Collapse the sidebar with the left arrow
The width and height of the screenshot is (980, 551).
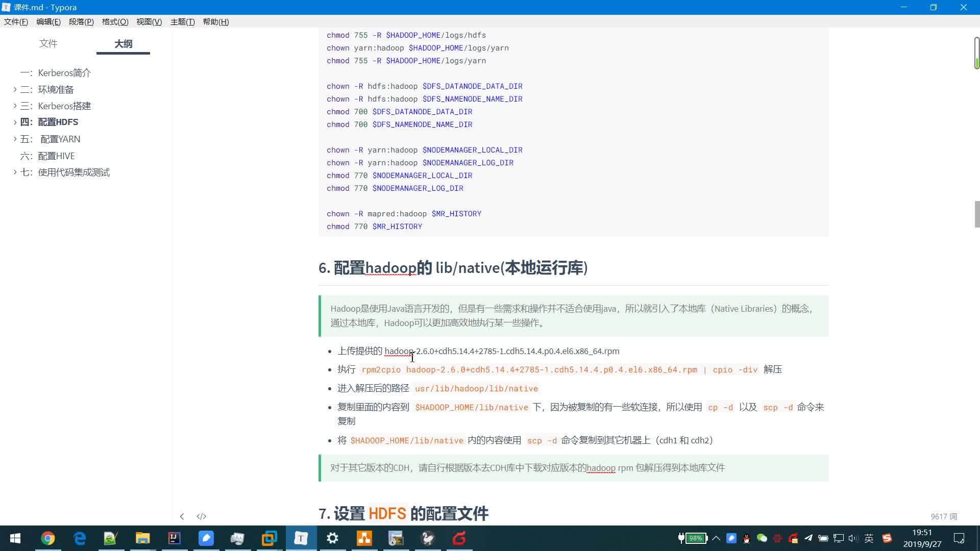pyautogui.click(x=182, y=516)
